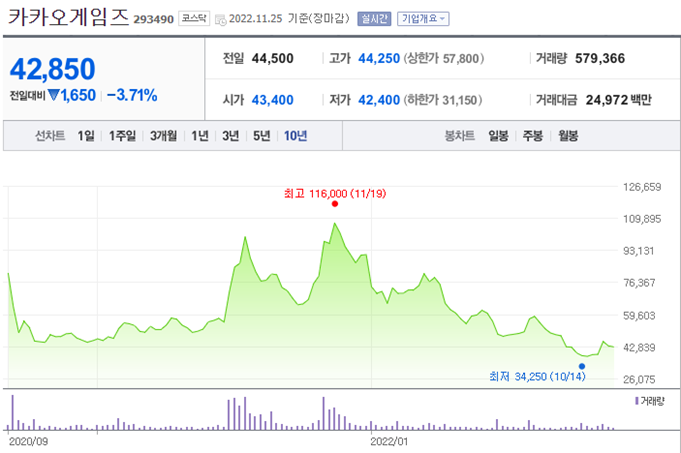This screenshot has width=681, height=453.
Task: Switch to 주봉 candle chart
Action: (x=532, y=136)
